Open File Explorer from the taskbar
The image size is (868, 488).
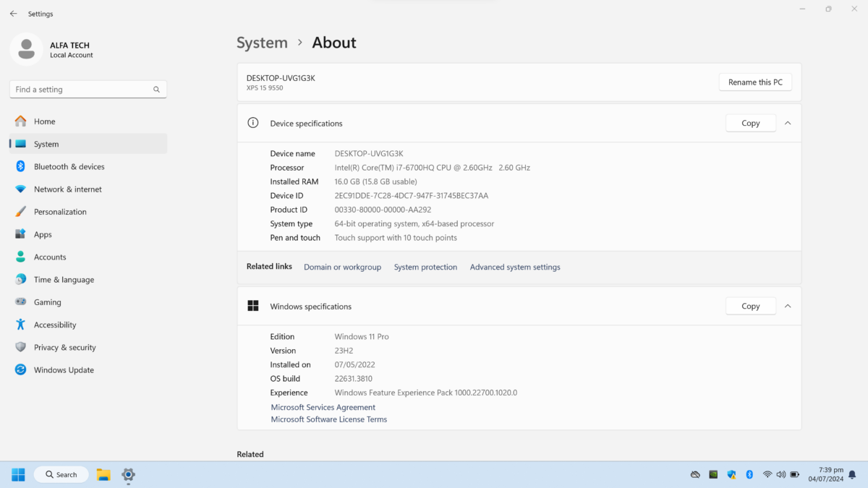(103, 475)
